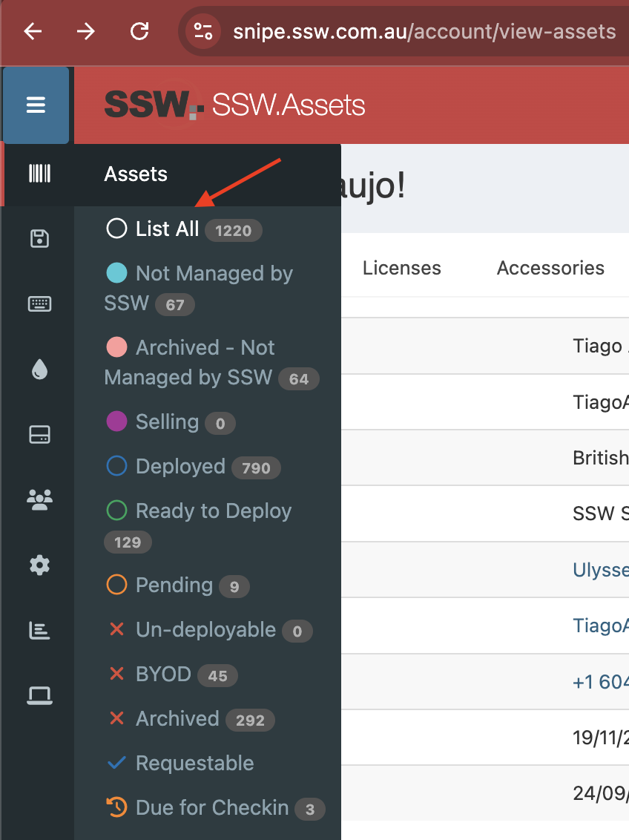Click the 129 Ready to Deploy badge
This screenshot has width=629, height=840.
(128, 542)
